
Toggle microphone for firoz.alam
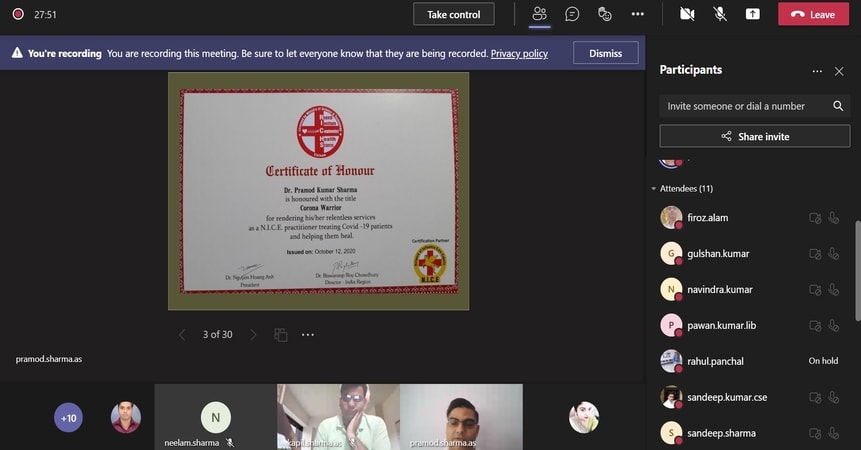(834, 218)
